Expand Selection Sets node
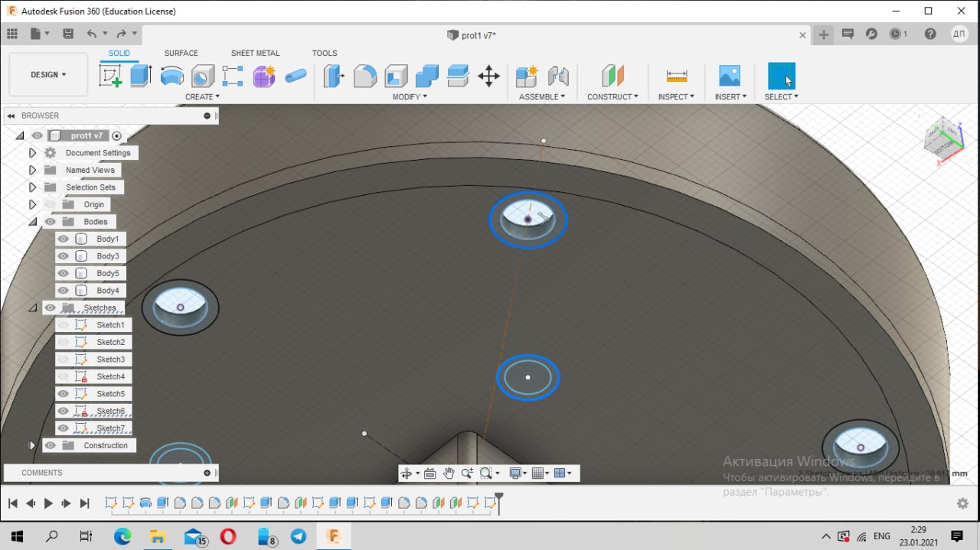980x550 pixels. pyautogui.click(x=32, y=187)
